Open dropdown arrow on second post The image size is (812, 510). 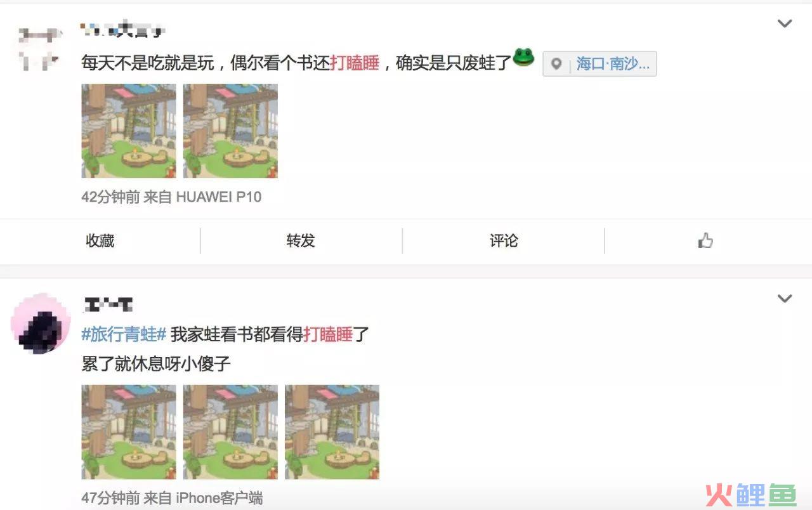(x=785, y=299)
